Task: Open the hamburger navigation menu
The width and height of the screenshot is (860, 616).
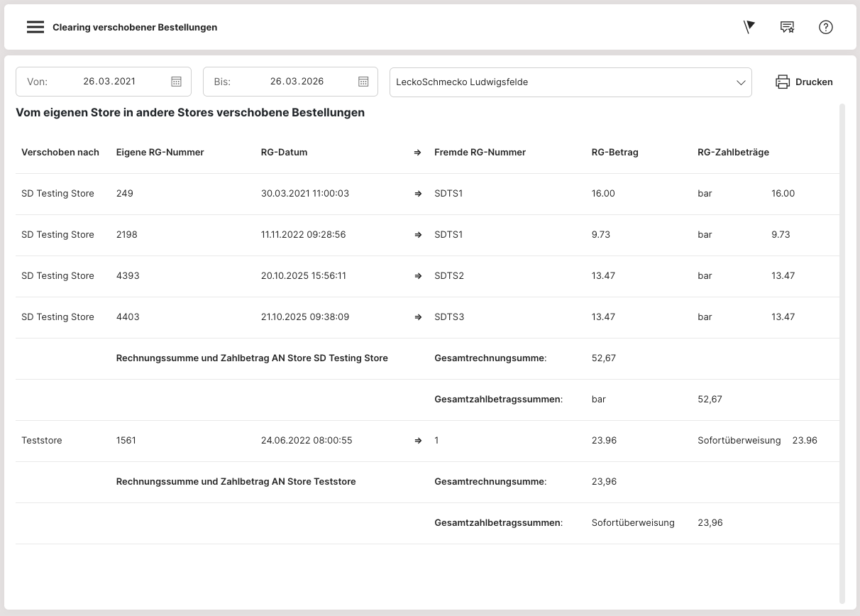Action: [35, 27]
